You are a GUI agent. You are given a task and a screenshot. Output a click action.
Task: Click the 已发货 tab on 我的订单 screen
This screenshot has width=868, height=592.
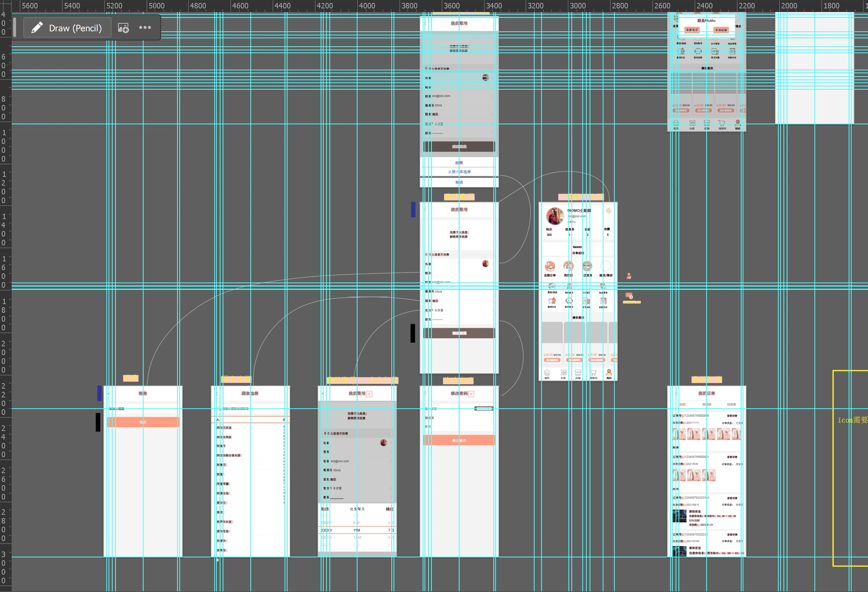[x=731, y=404]
